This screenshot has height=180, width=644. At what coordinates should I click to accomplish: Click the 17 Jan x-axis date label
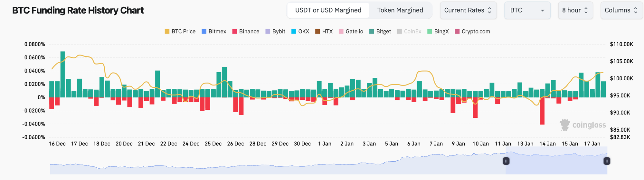(592, 144)
